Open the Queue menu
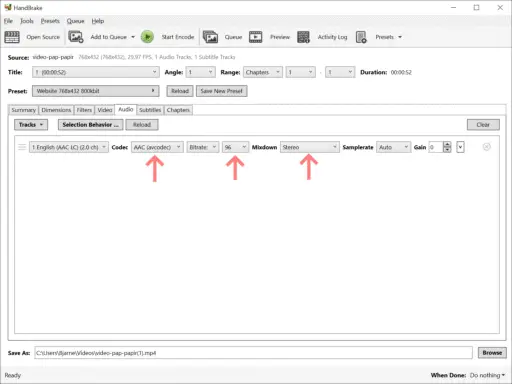 (x=75, y=21)
